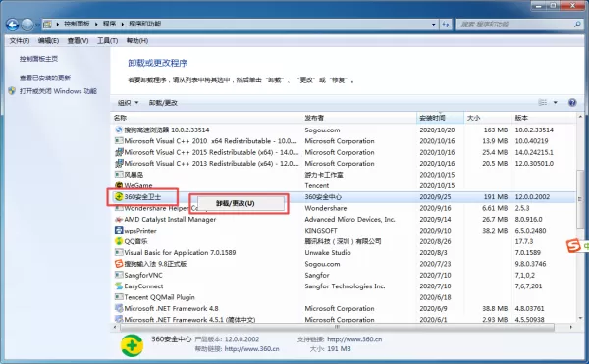Expand the address bar history dropdown
This screenshot has width=589, height=364.
(x=434, y=25)
